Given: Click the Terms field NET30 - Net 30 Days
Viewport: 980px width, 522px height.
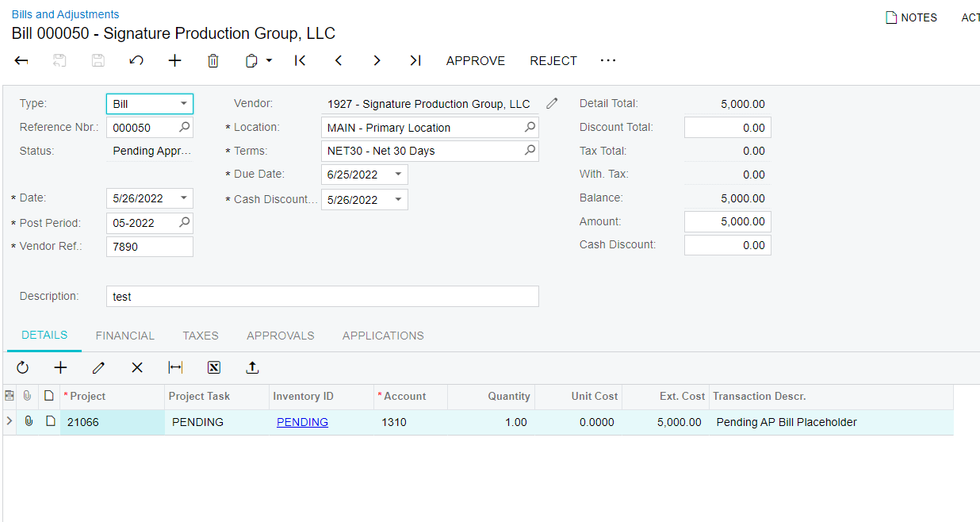Looking at the screenshot, I should point(430,151).
